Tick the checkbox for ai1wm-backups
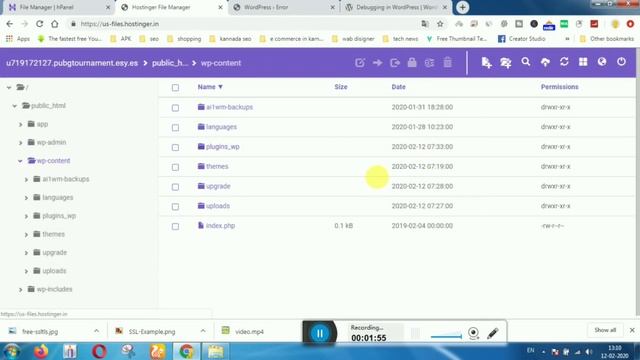This screenshot has height=360, width=640. (175, 108)
